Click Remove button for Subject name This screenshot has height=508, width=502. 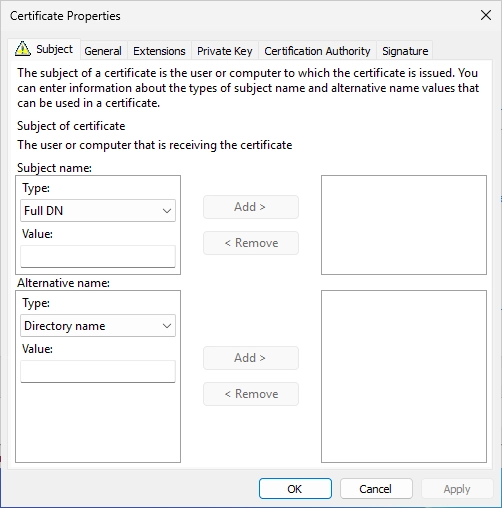click(251, 243)
